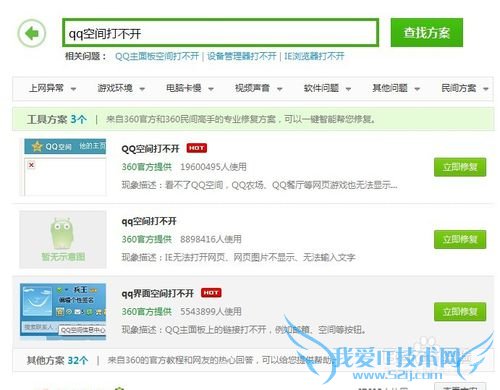The height and width of the screenshot is (390, 500).
Task: Click 360官方提供 under qq界面空间打不开
Action: click(147, 311)
